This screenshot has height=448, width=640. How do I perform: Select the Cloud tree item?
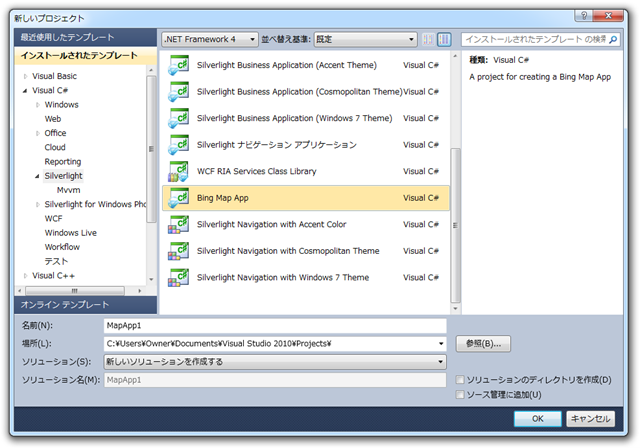pos(55,147)
